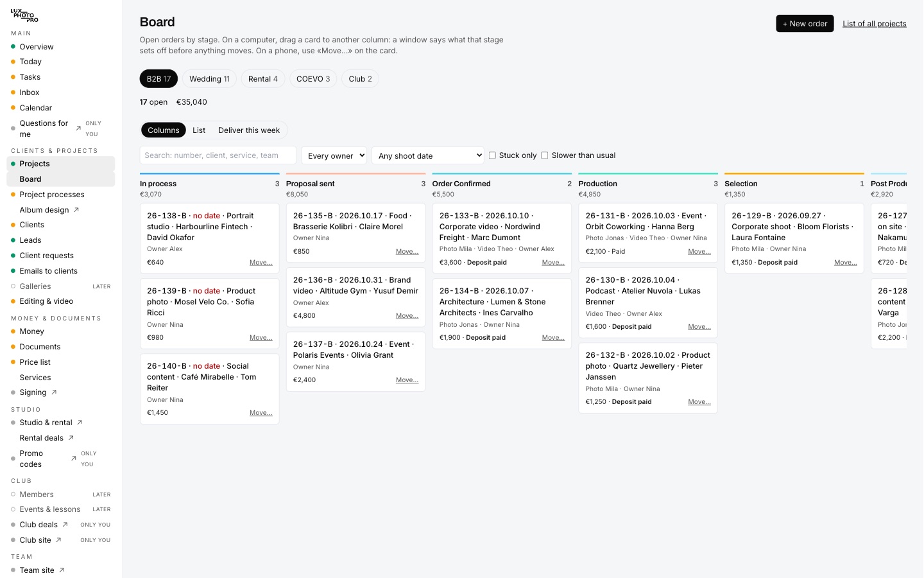Open order card 26-131-B Orbit Coworking
The height and width of the screenshot is (578, 924).
pos(648,232)
